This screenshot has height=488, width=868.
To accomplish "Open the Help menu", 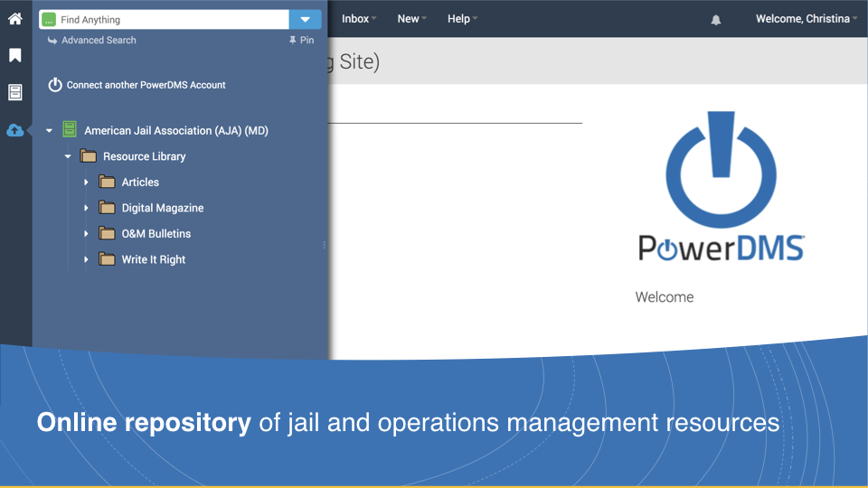I will click(x=462, y=19).
